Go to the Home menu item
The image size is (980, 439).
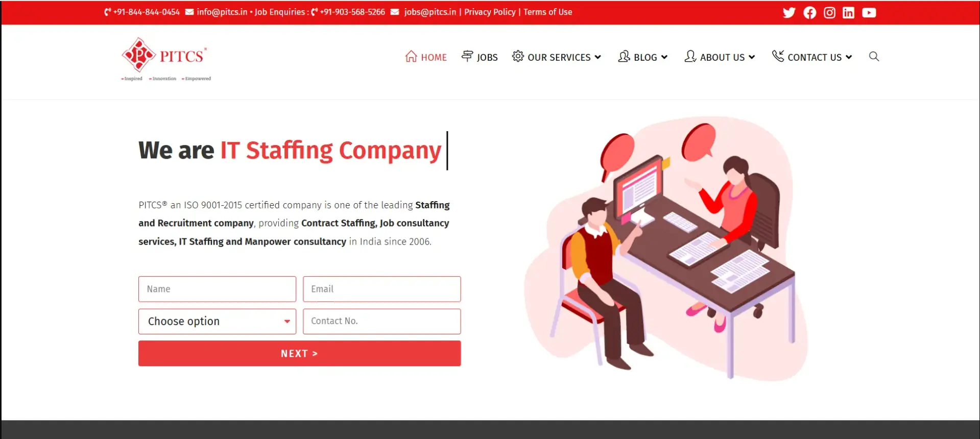pyautogui.click(x=426, y=57)
